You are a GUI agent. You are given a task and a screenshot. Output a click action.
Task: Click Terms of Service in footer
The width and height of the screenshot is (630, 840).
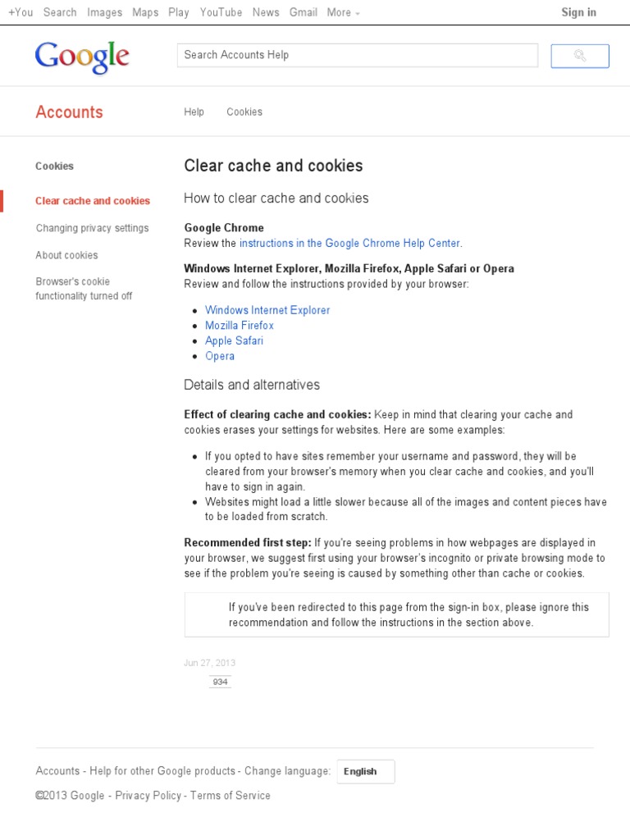(x=230, y=795)
